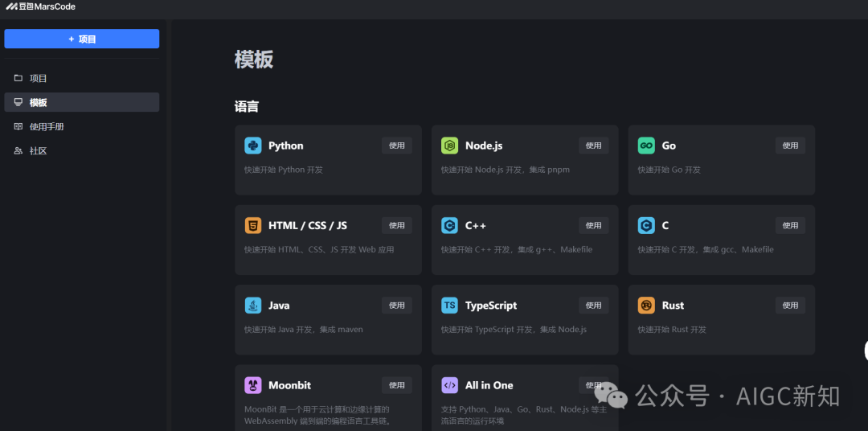Use the Rust template
This screenshot has height=431, width=868.
tap(790, 306)
